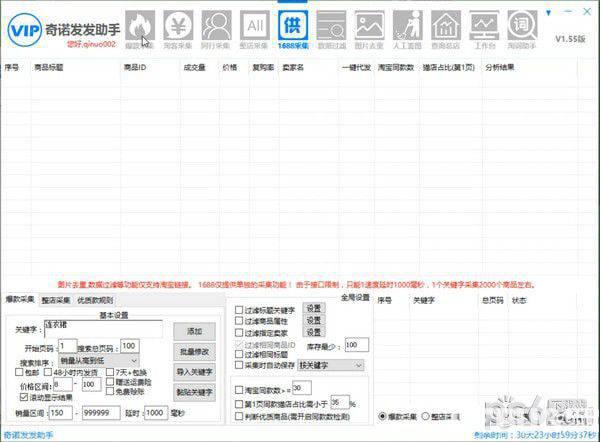Enable the 淘宝同款数 checkbox

(x=239, y=390)
